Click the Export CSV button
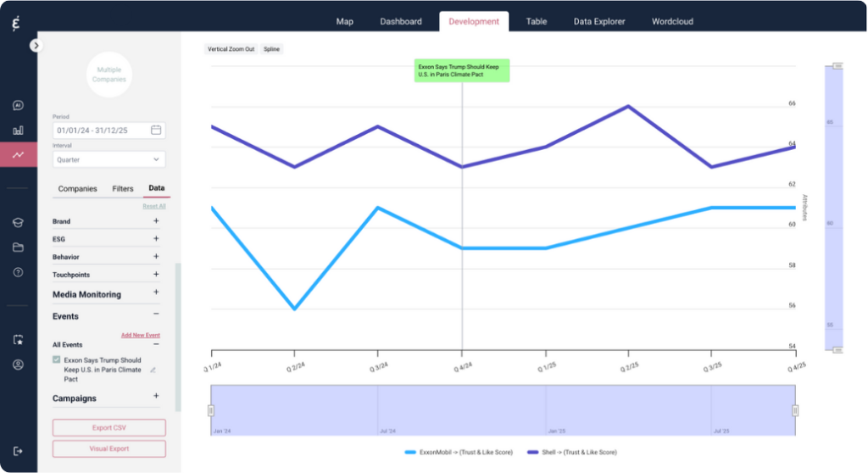The width and height of the screenshot is (868, 473). coord(108,427)
